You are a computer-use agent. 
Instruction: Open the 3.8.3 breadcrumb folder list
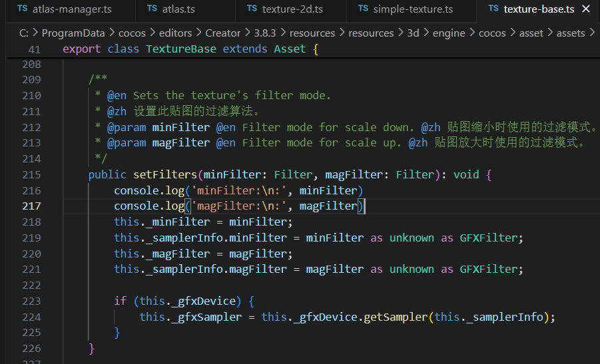tap(266, 33)
